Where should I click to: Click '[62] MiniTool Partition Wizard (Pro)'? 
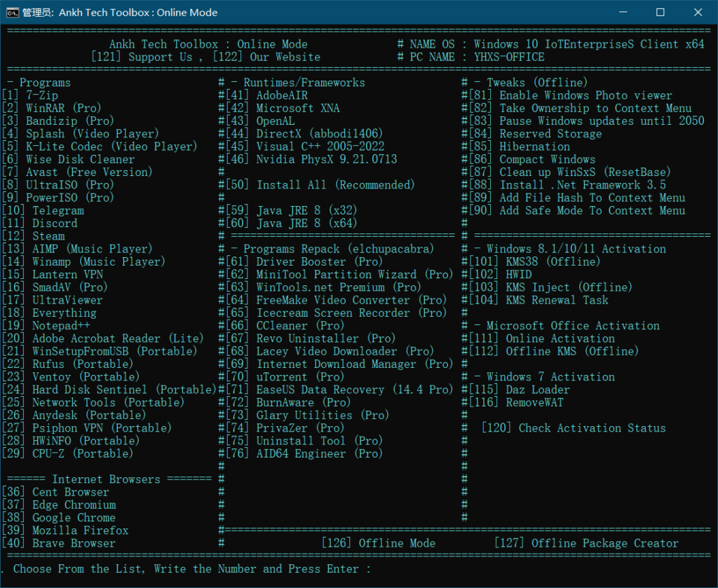coord(339,275)
